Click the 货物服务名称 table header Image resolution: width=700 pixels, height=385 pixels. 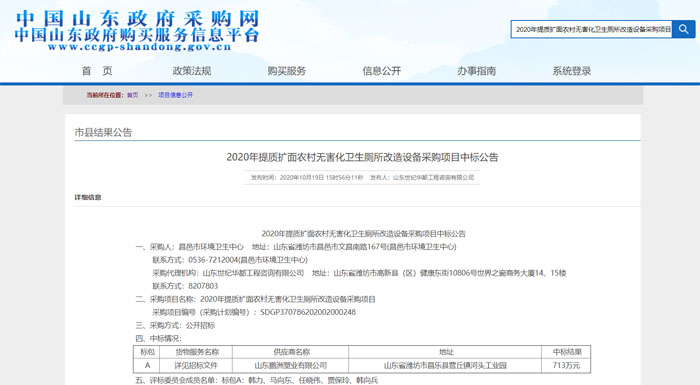[x=196, y=352]
